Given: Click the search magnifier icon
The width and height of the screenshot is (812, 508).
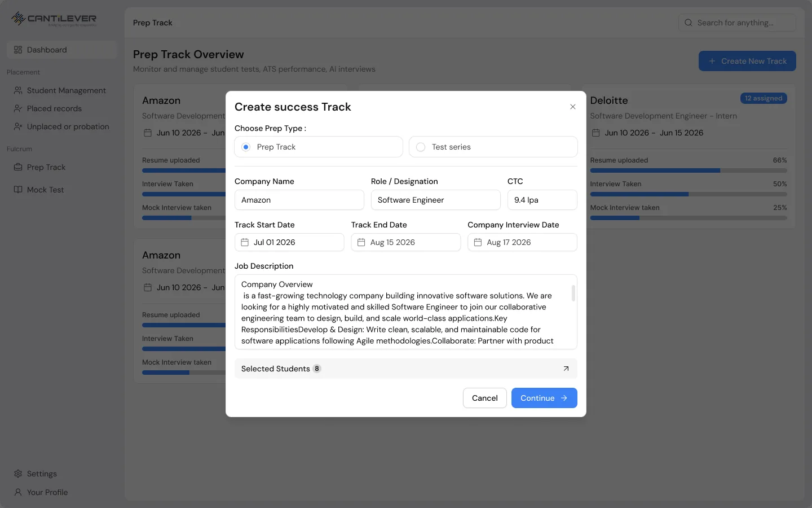Looking at the screenshot, I should coord(689,23).
